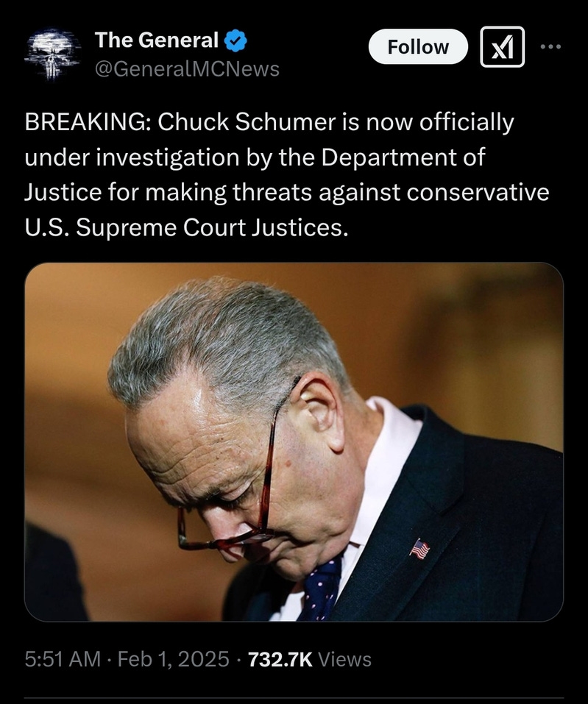This screenshot has height=704, width=588.
Task: Tap the polka-dot tie in photo
Action: [x=320, y=589]
